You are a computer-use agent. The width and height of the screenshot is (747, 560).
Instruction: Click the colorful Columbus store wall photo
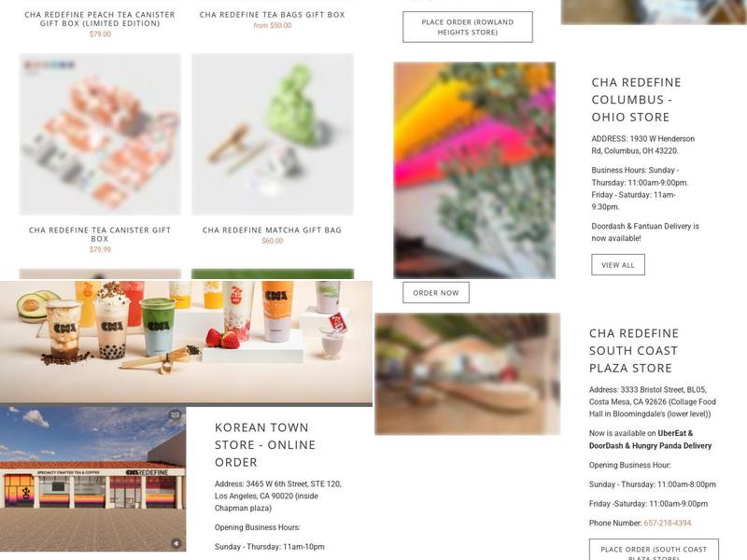point(474,170)
